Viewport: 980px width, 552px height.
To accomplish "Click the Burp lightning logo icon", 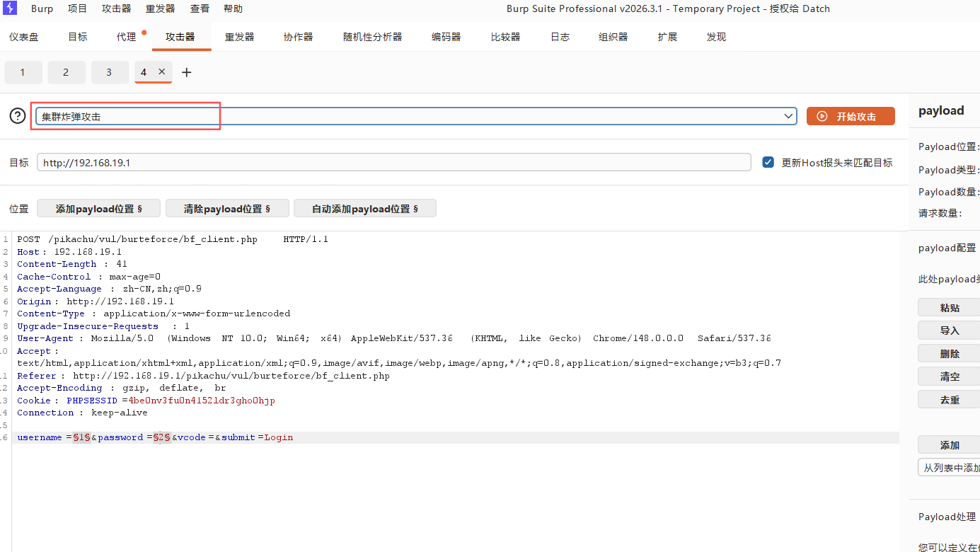I will 11,8.
